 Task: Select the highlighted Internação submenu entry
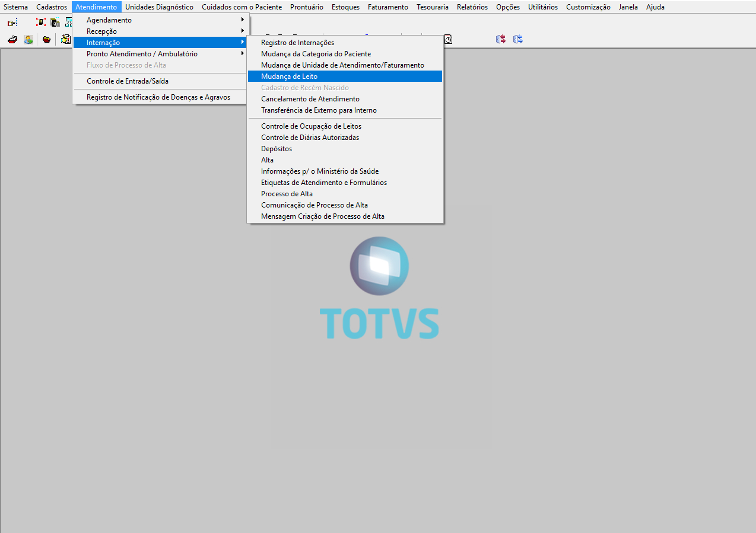tap(159, 43)
